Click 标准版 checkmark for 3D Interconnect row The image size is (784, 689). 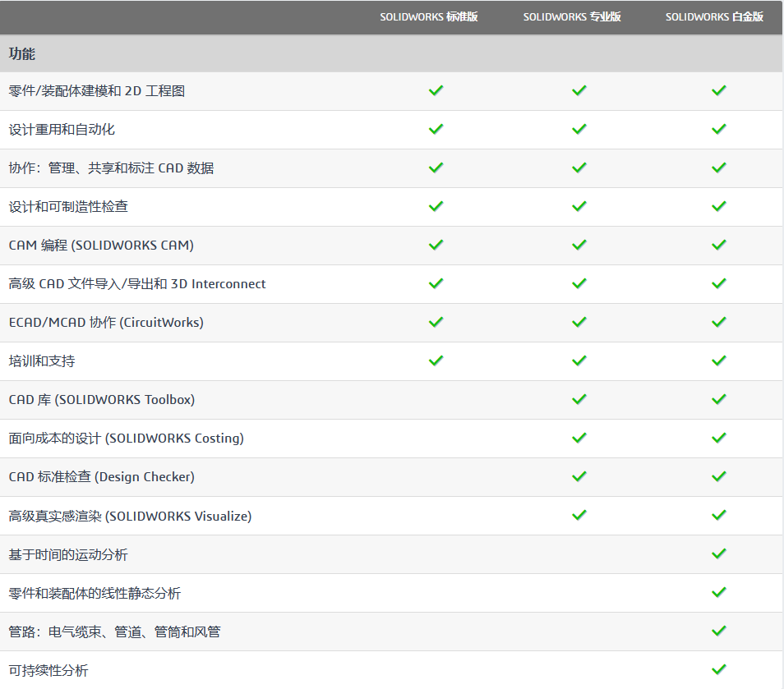[436, 283]
